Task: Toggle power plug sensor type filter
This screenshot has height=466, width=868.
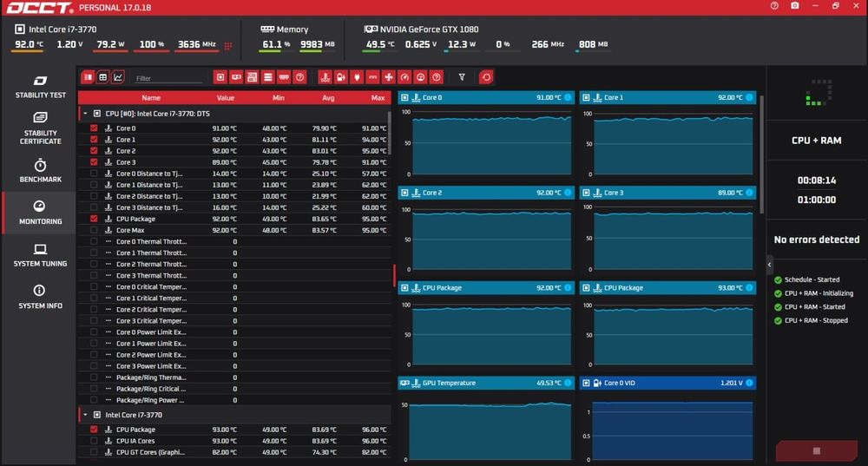Action: tap(357, 77)
